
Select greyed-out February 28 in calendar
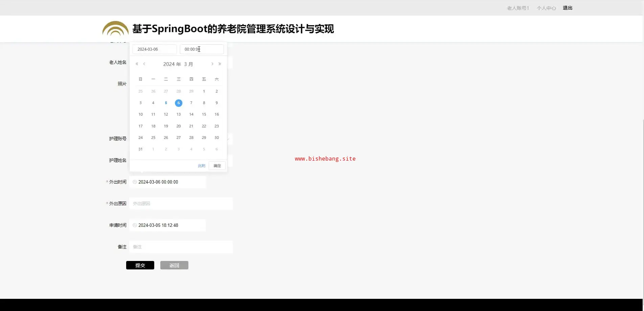(x=179, y=91)
